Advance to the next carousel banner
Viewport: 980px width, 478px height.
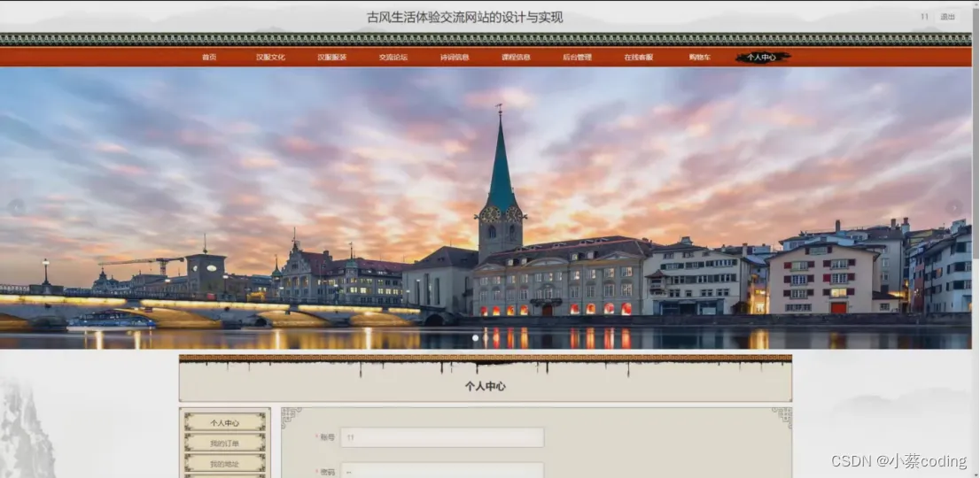(953, 208)
